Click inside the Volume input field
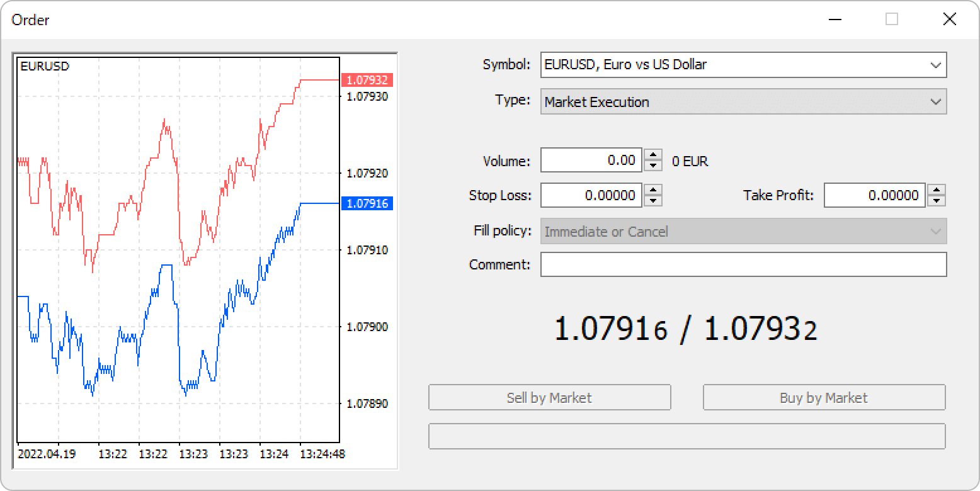Viewport: 980px width, 491px height. (591, 161)
